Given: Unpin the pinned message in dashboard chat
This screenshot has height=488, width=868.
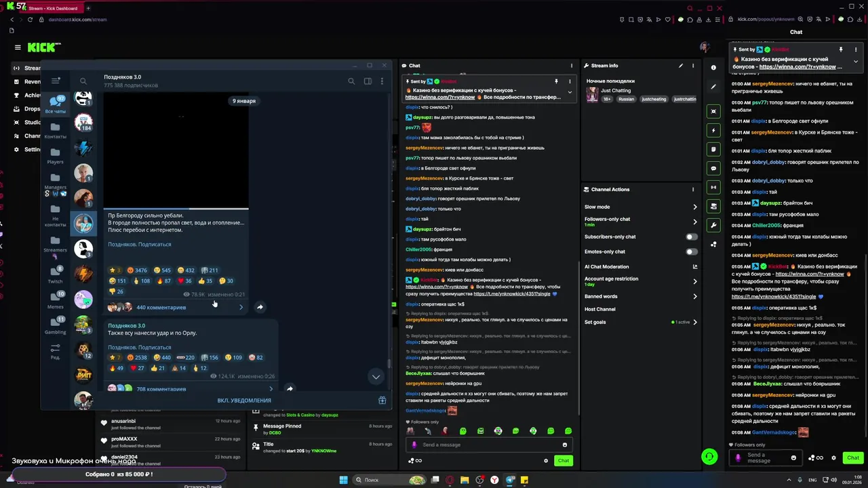Looking at the screenshot, I should pyautogui.click(x=556, y=81).
